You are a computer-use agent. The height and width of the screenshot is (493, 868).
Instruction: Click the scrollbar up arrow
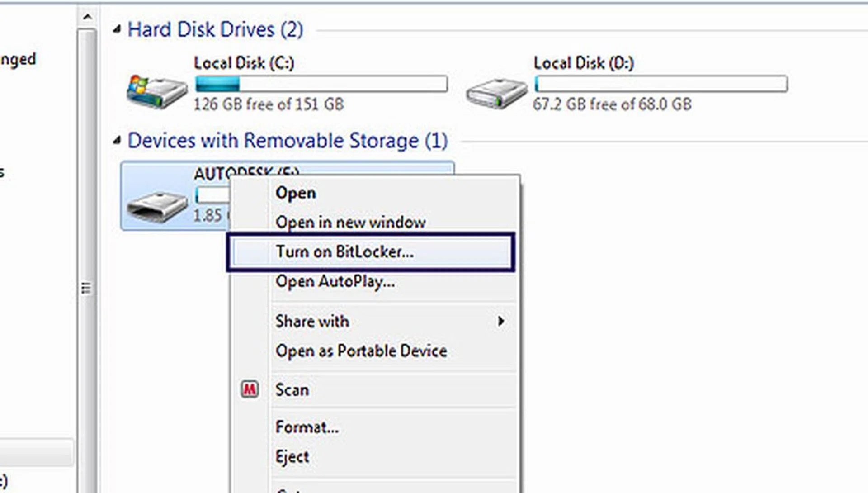click(x=87, y=18)
